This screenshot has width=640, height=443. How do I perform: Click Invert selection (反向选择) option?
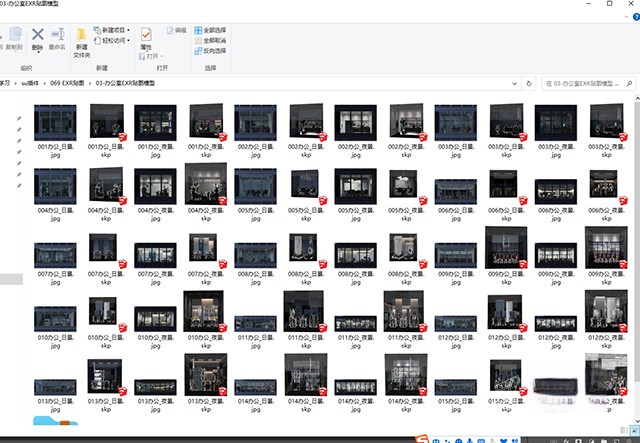click(210, 49)
